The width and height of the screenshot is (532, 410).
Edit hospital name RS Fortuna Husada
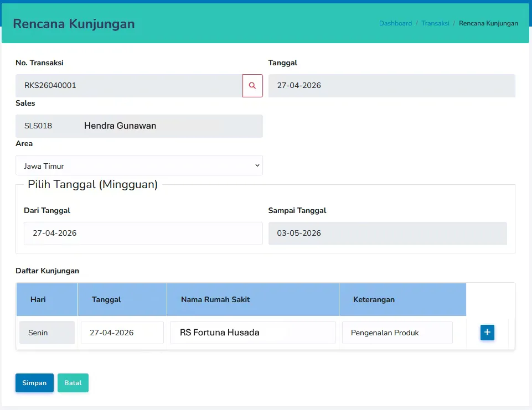pyautogui.click(x=253, y=333)
